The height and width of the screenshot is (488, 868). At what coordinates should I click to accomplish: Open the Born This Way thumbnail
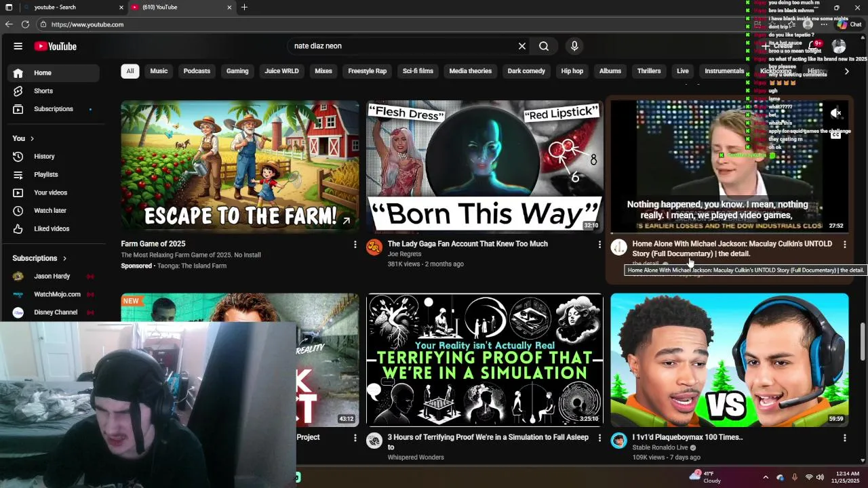click(484, 167)
